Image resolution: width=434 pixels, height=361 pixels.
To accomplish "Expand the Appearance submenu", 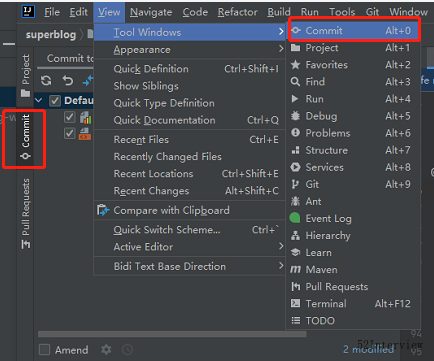I will click(x=190, y=50).
